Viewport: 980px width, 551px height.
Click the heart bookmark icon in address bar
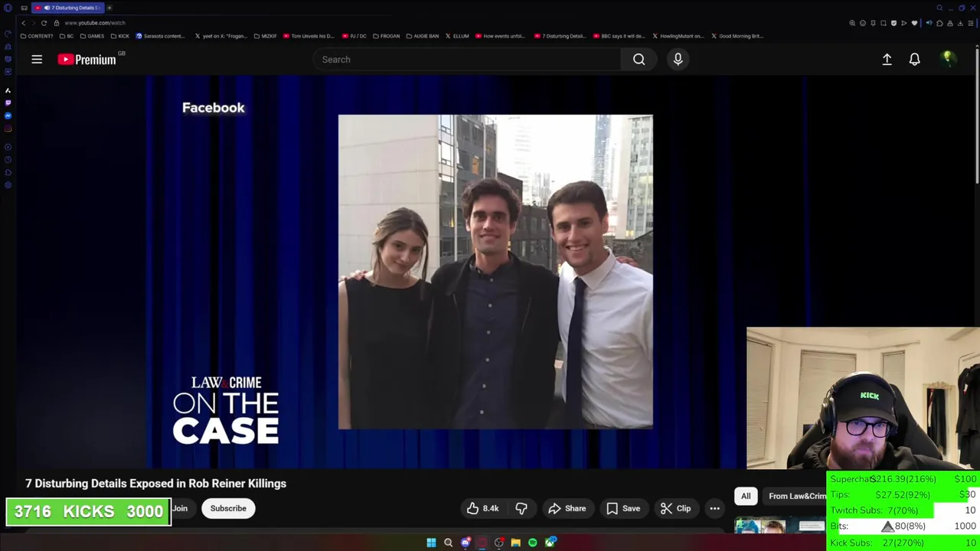[914, 23]
